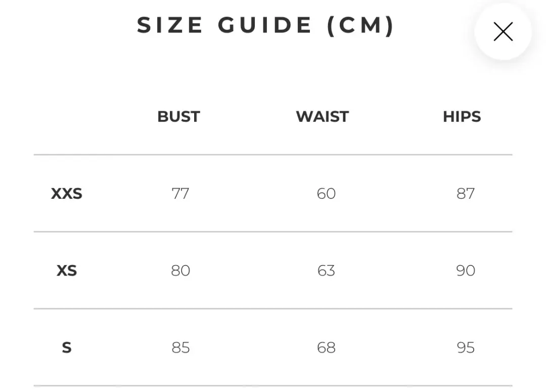This screenshot has width=546, height=392.
Task: Click the XS bust value 80
Action: tap(180, 271)
